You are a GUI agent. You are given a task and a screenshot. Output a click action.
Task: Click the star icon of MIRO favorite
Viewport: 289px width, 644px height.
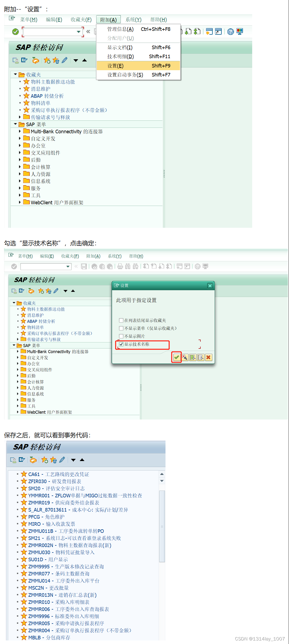(x=24, y=524)
